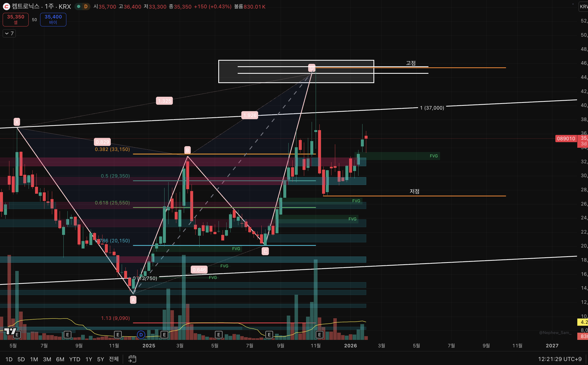This screenshot has width=588, height=365.
Task: Click the Chemtronics symbol logo icon
Action: [x=6, y=6]
